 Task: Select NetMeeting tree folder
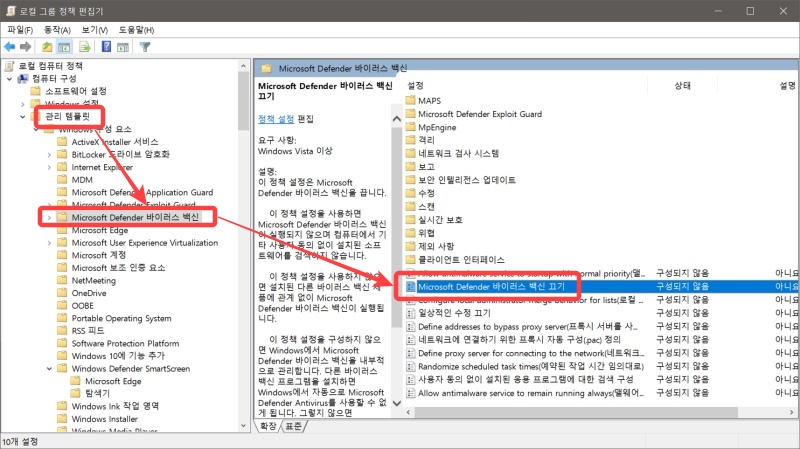[93, 280]
